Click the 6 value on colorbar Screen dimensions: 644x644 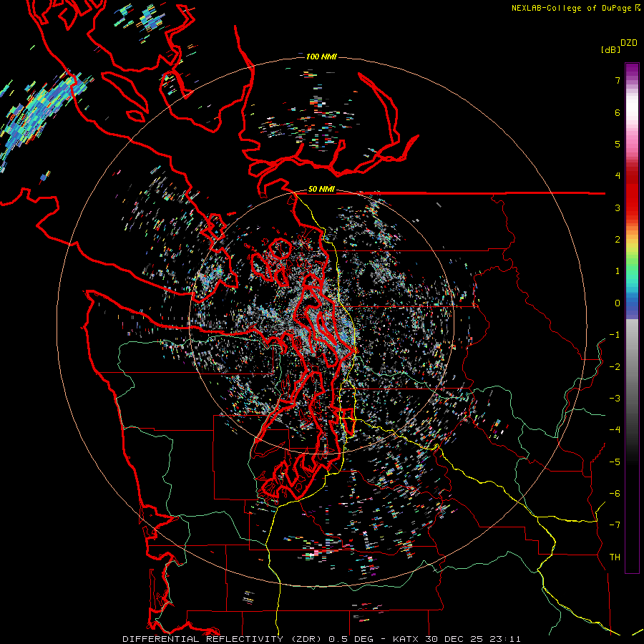point(618,112)
